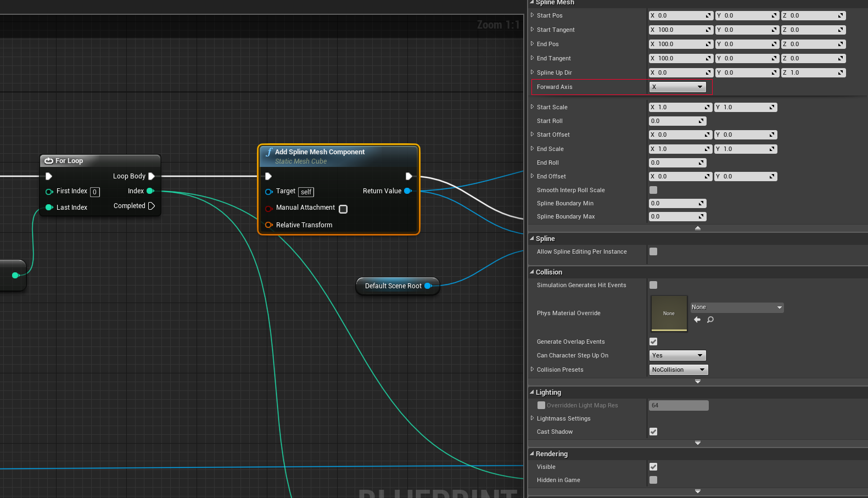This screenshot has height=498, width=868.
Task: Expand the Start Tangent property
Action: point(532,30)
